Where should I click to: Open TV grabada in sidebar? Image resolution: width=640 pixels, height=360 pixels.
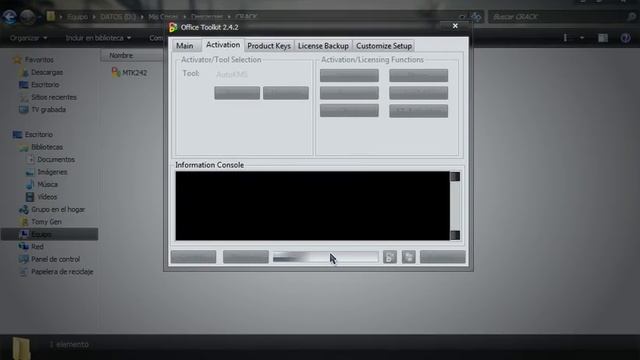(49, 109)
